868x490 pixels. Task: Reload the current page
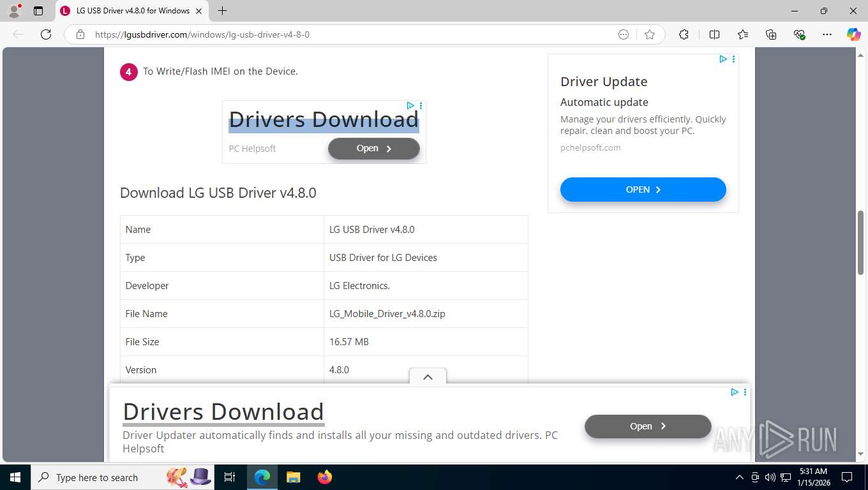point(46,34)
